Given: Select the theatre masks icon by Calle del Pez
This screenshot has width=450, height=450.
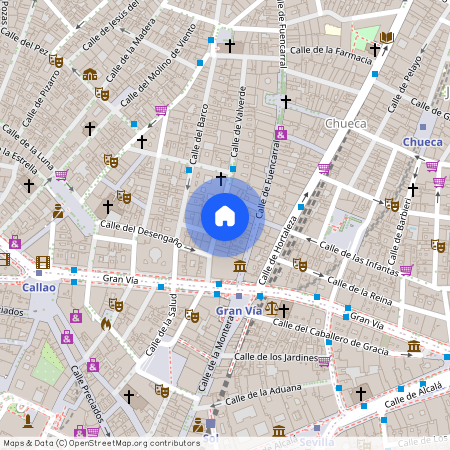Looking at the screenshot, I should pyautogui.click(x=56, y=60).
